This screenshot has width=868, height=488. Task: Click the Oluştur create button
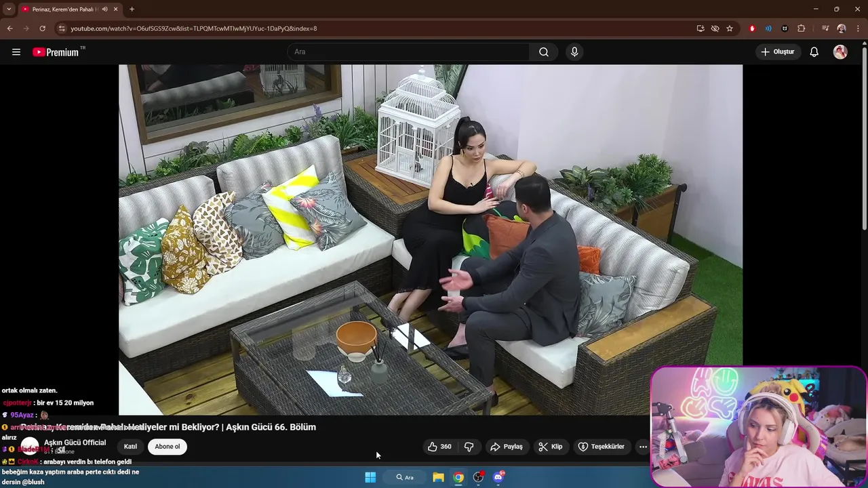click(x=778, y=52)
